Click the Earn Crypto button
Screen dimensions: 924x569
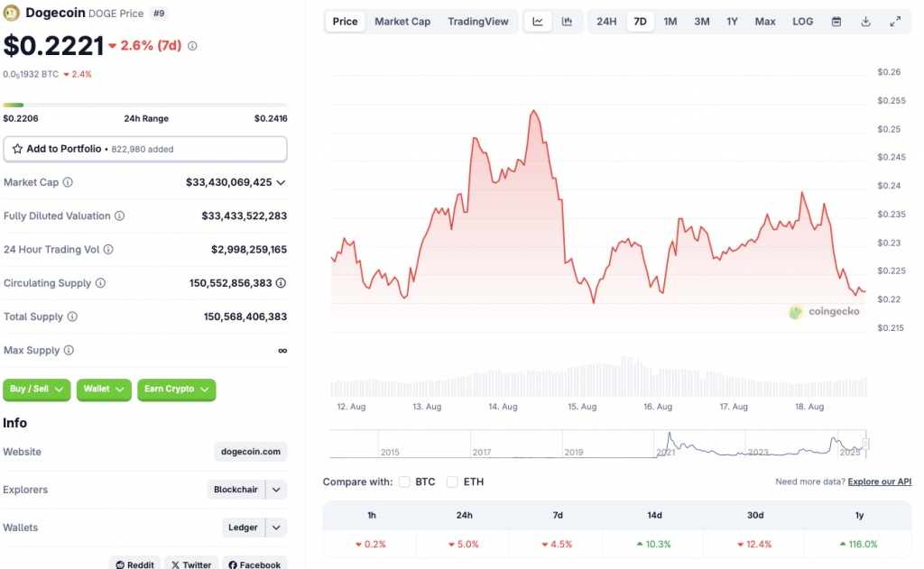pyautogui.click(x=176, y=390)
